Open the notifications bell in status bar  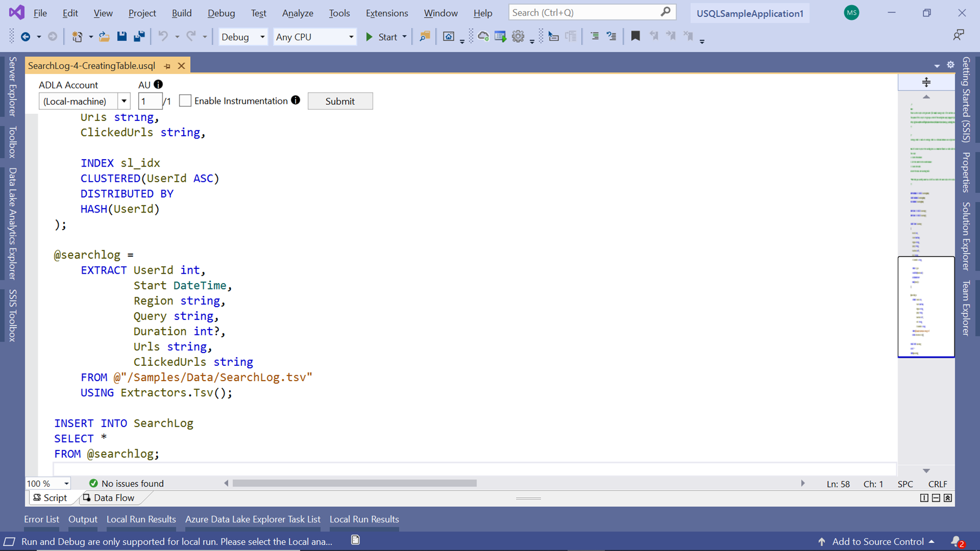[956, 541]
